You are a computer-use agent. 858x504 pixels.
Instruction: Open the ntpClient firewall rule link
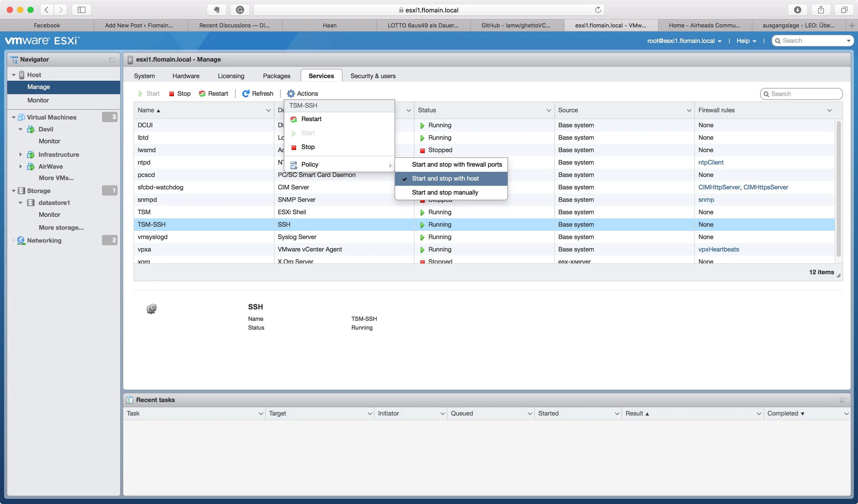tap(711, 162)
